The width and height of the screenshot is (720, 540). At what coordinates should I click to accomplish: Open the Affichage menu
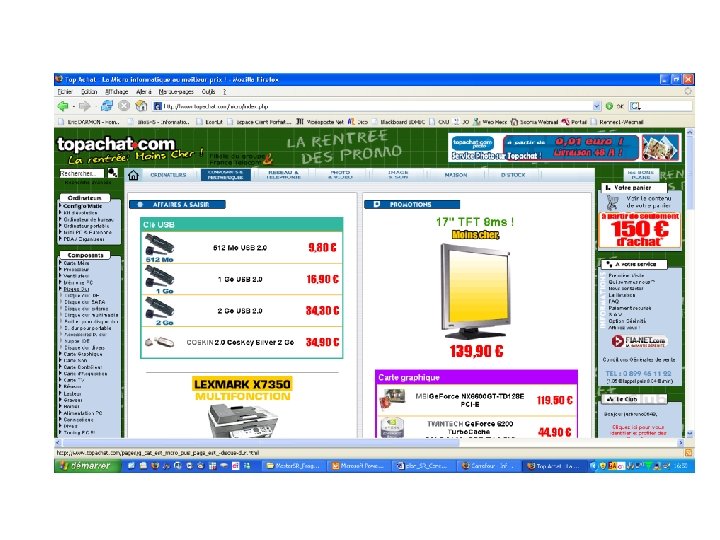117,92
